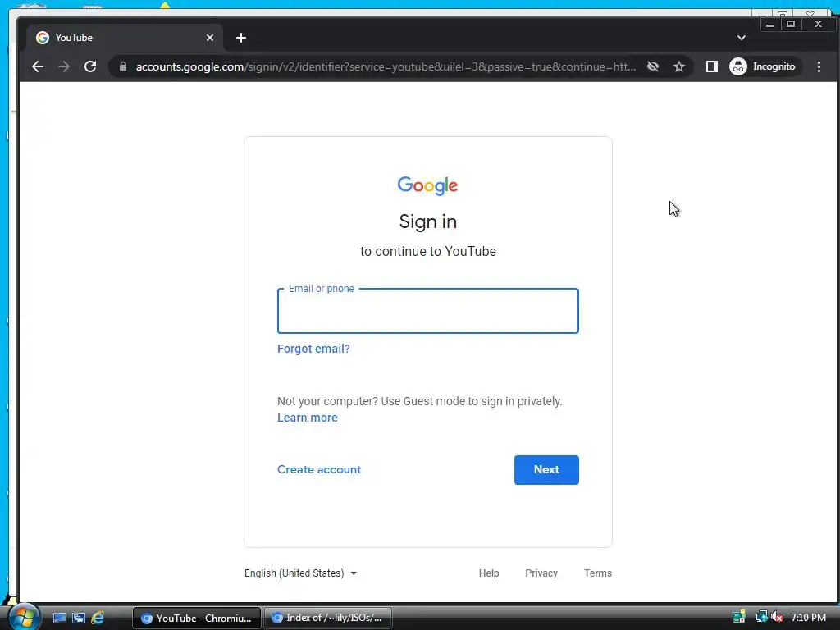Click the Forgot email? link

click(x=313, y=349)
